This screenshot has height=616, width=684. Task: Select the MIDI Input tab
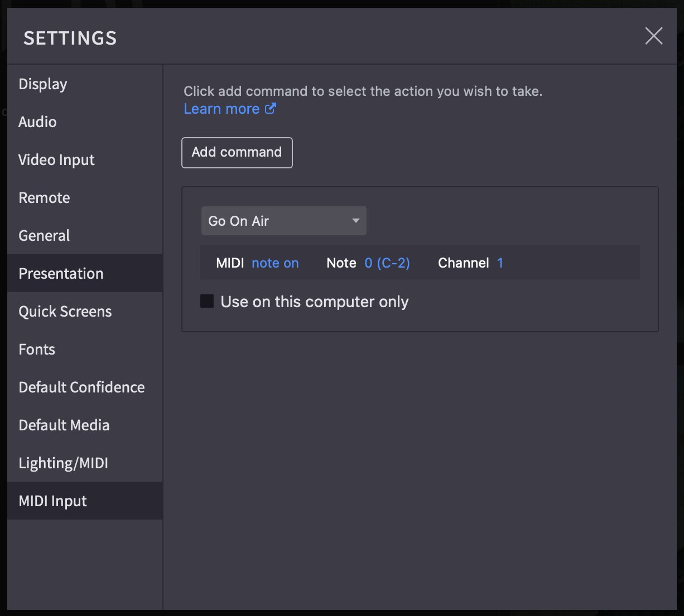coord(85,501)
